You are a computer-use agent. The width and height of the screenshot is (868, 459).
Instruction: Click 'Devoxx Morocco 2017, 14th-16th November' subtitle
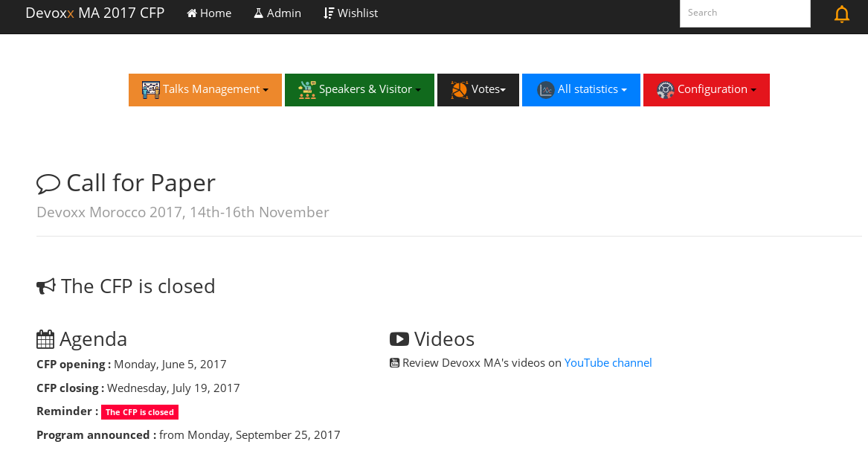pos(183,213)
